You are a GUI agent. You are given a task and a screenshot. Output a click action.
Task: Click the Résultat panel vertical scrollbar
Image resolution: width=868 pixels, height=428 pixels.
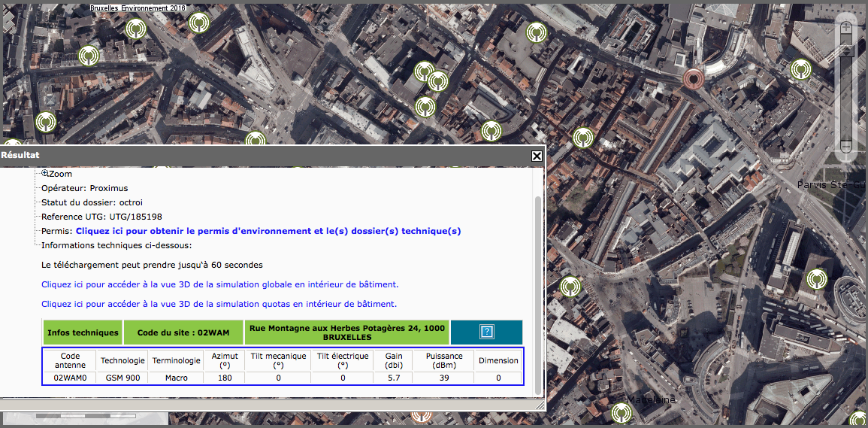click(x=537, y=293)
